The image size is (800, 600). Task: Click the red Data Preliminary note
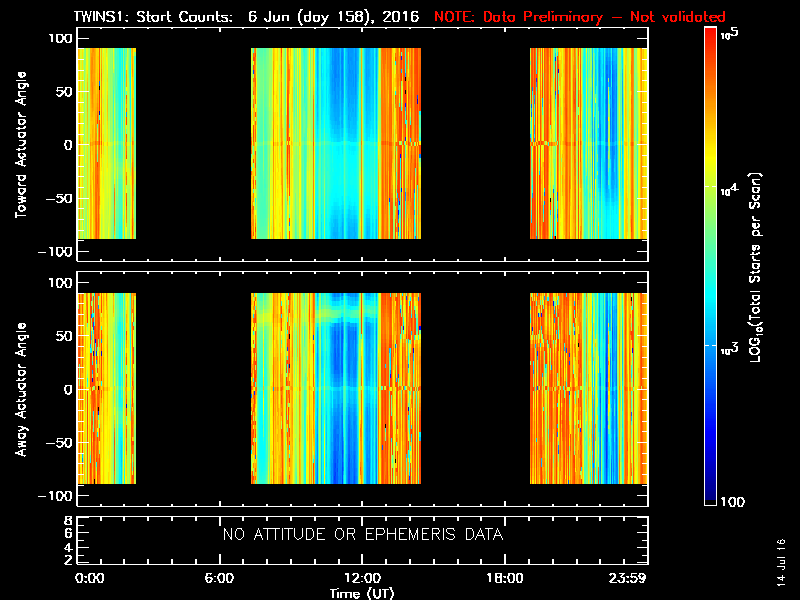[580, 17]
